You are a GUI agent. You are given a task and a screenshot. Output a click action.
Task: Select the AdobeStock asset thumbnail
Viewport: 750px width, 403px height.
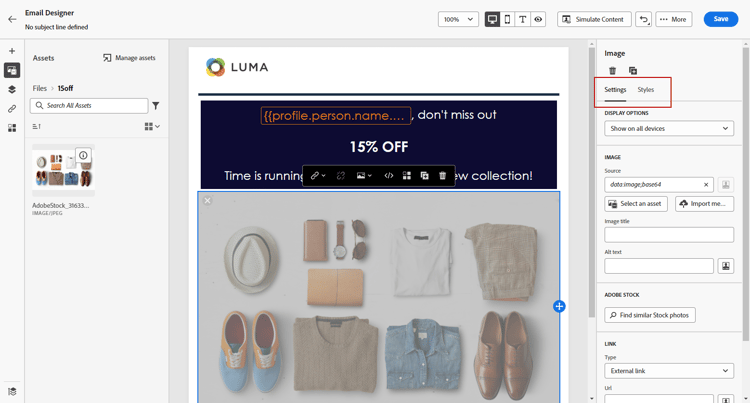tap(63, 170)
